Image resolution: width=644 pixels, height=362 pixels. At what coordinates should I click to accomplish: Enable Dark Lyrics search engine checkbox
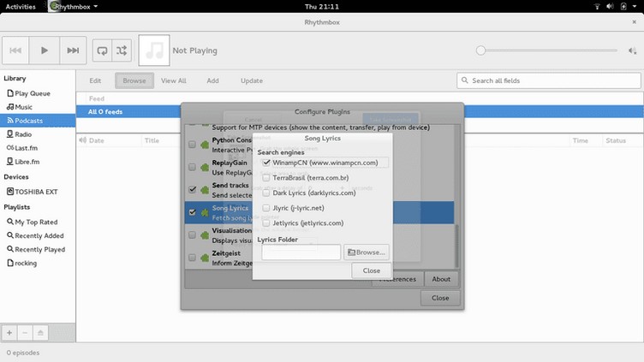point(266,193)
